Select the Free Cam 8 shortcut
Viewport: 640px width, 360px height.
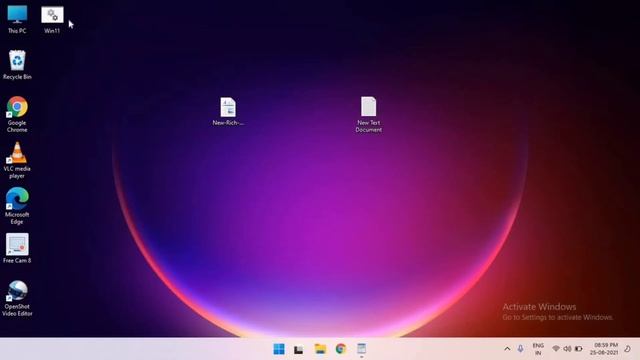17,248
